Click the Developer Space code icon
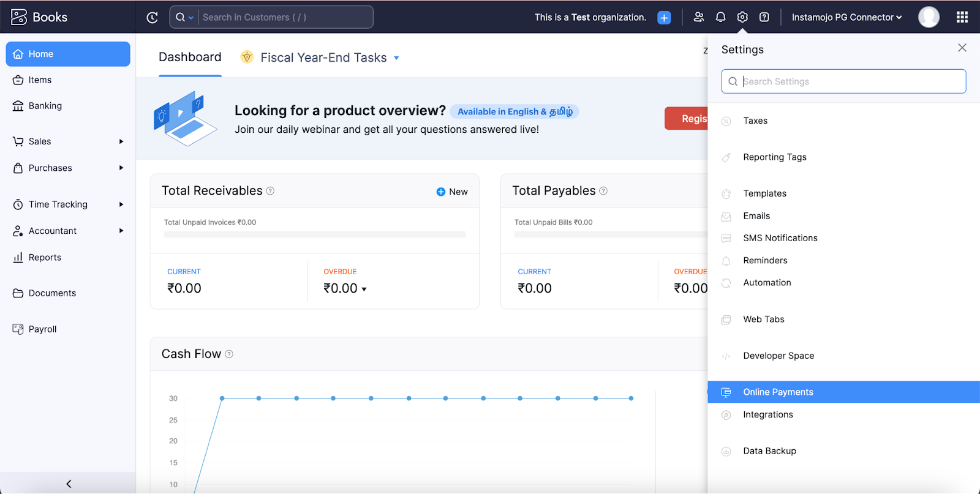Viewport: 980px width, 494px height. click(x=726, y=356)
